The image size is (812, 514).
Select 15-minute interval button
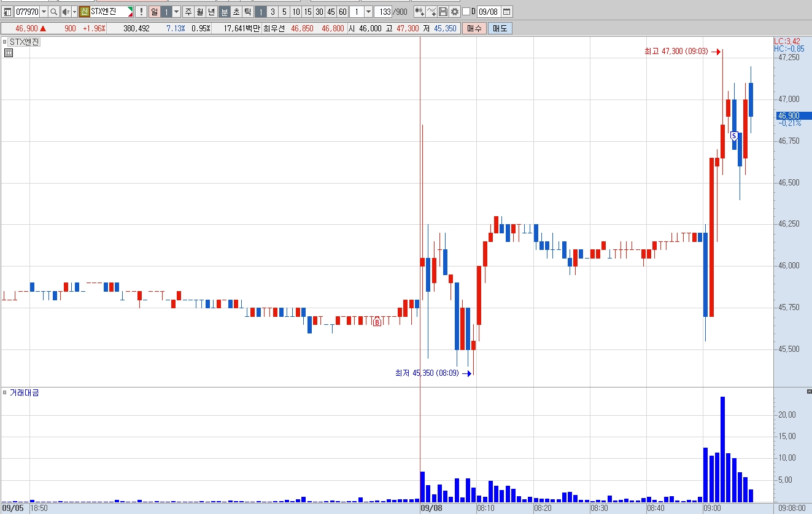click(307, 12)
